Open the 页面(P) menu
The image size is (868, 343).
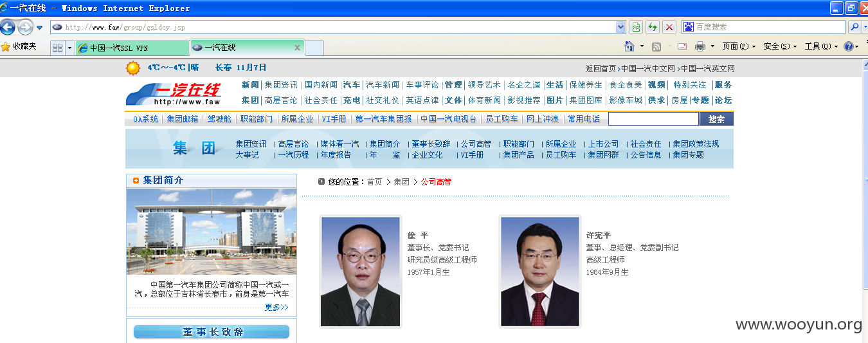pyautogui.click(x=739, y=46)
